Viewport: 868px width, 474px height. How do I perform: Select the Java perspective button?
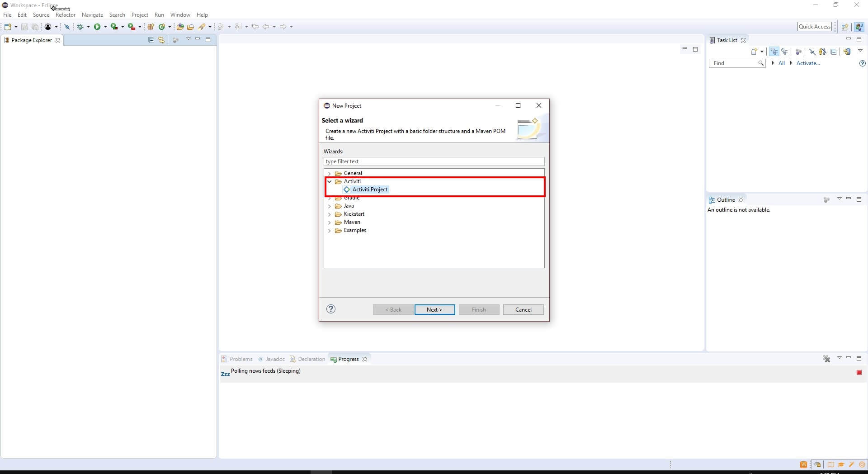tap(859, 27)
